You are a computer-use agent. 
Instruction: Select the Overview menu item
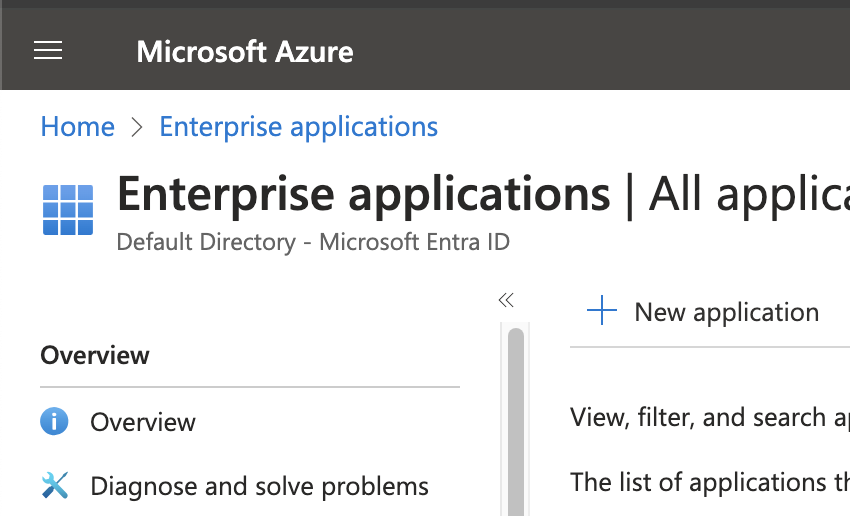pos(143,423)
